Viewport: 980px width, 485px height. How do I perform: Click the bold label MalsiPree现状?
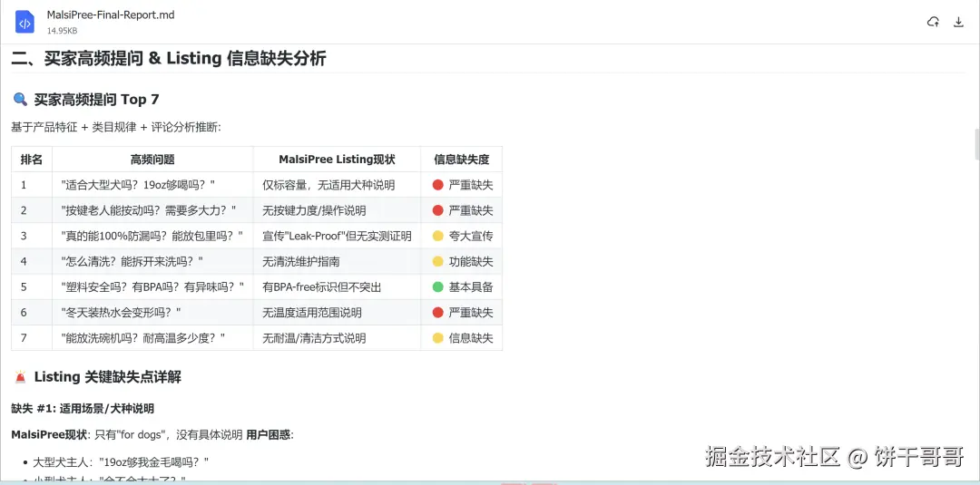49,434
